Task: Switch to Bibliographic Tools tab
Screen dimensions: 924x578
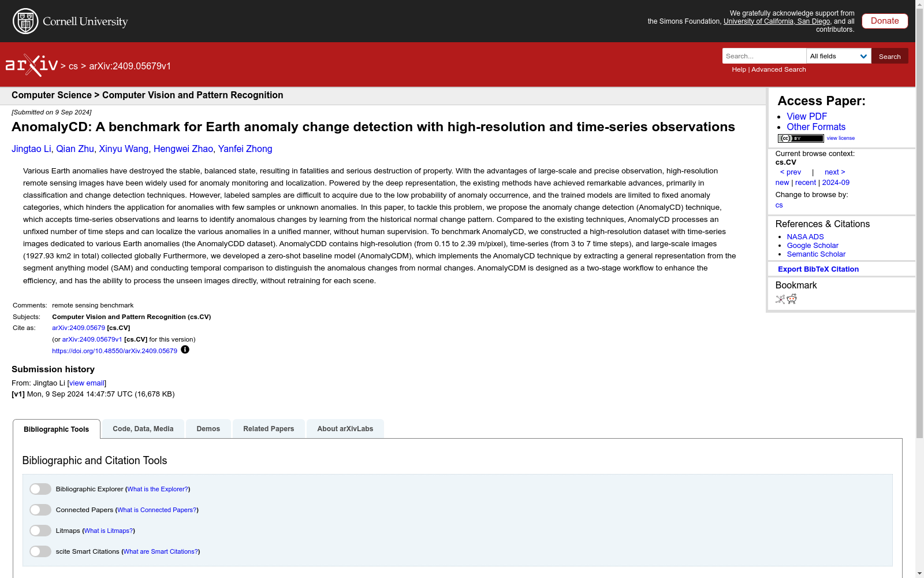Action: tap(57, 429)
